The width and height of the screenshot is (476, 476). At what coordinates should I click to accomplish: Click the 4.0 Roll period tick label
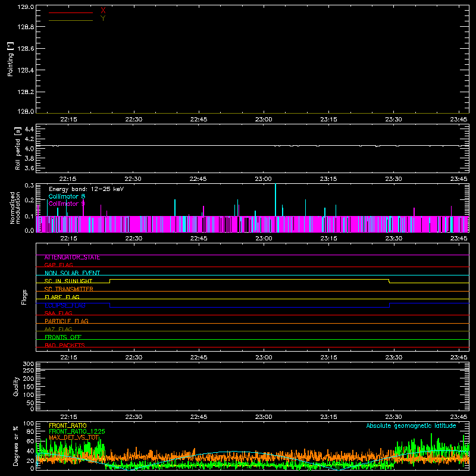tap(29, 149)
